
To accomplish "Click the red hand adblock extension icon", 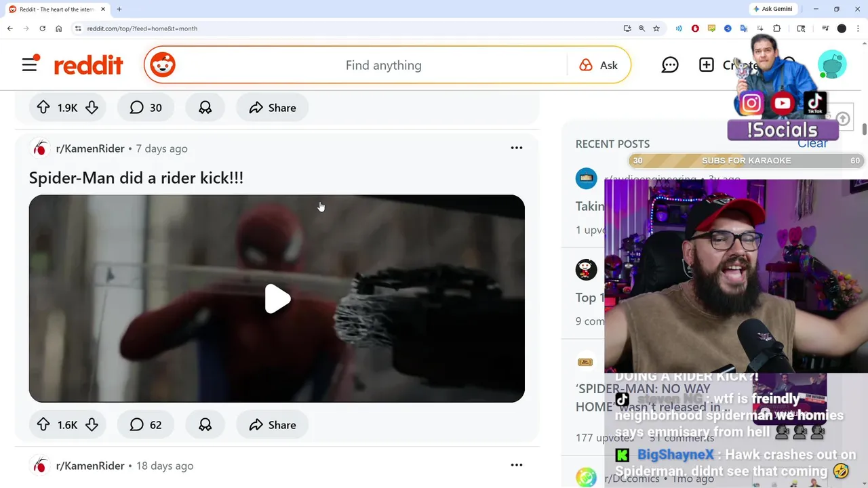I will point(695,28).
